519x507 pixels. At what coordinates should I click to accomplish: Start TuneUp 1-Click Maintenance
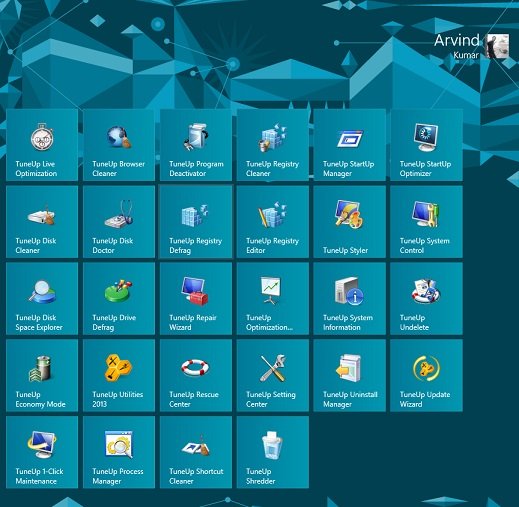(x=42, y=452)
